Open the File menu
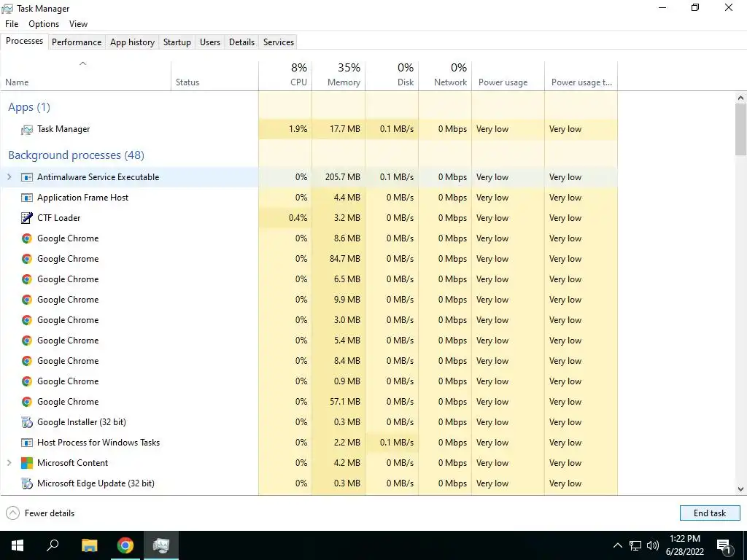 coord(12,24)
